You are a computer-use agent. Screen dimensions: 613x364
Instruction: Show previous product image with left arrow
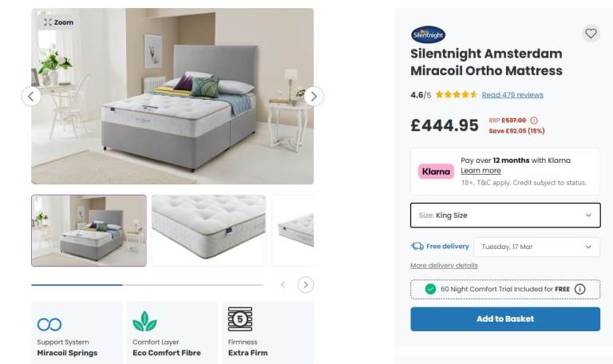click(31, 96)
